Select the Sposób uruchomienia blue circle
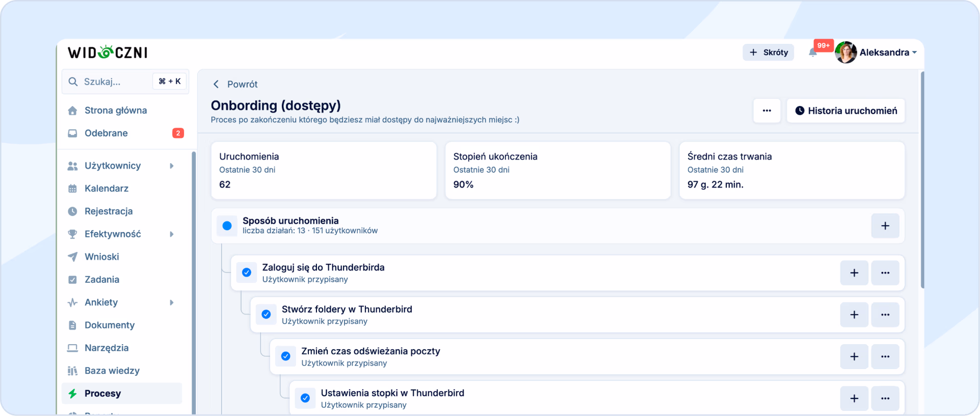The height and width of the screenshot is (416, 980). 227,226
